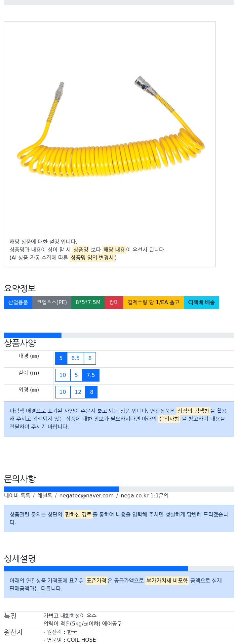This screenshot has height=644, width=238.
Task: Open nega.co.kr 1:1문의 link
Action: point(144,496)
